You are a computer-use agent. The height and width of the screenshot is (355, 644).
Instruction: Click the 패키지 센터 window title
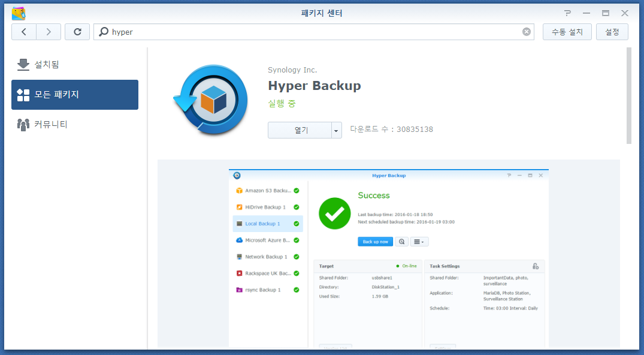tap(322, 13)
